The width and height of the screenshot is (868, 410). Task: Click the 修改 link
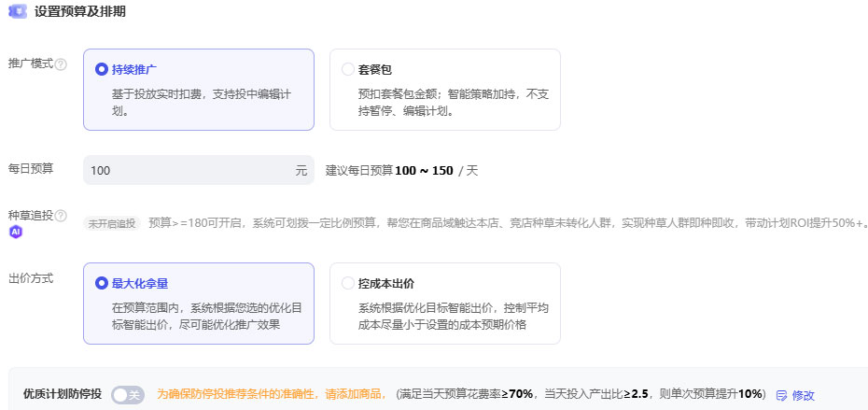point(804,395)
